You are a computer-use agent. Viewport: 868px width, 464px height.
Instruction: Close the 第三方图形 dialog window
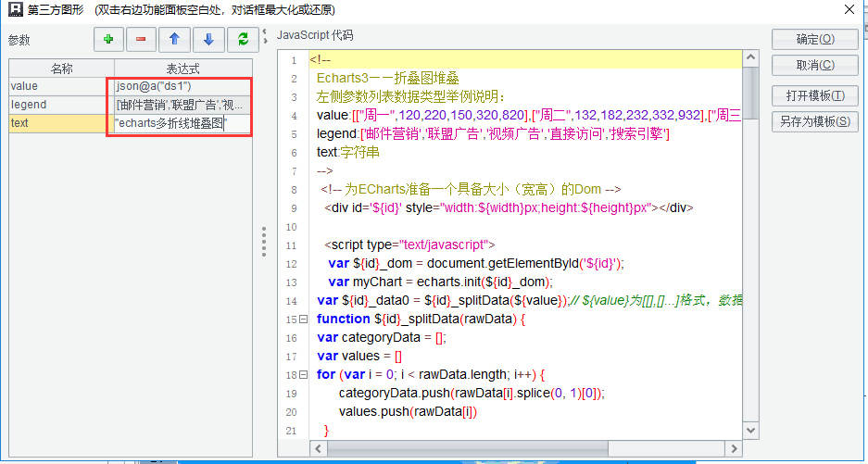click(849, 9)
